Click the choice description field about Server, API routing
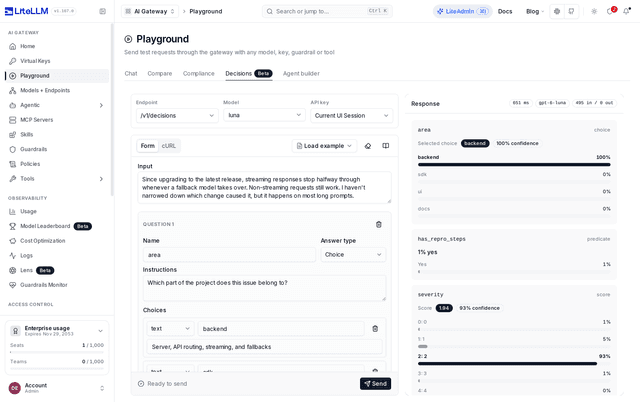 click(264, 346)
